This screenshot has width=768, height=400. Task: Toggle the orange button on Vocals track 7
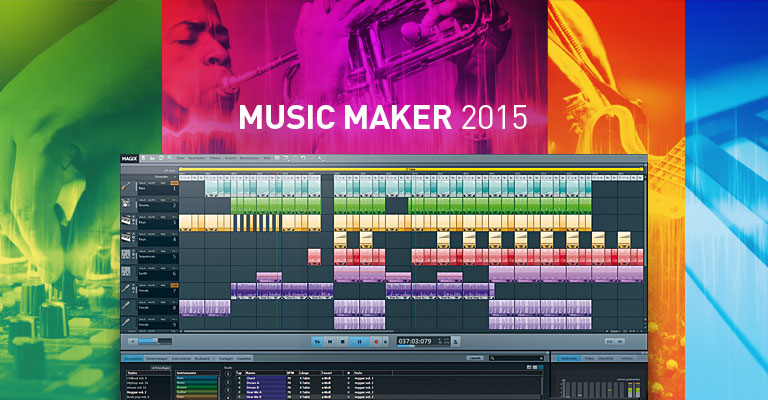(174, 285)
